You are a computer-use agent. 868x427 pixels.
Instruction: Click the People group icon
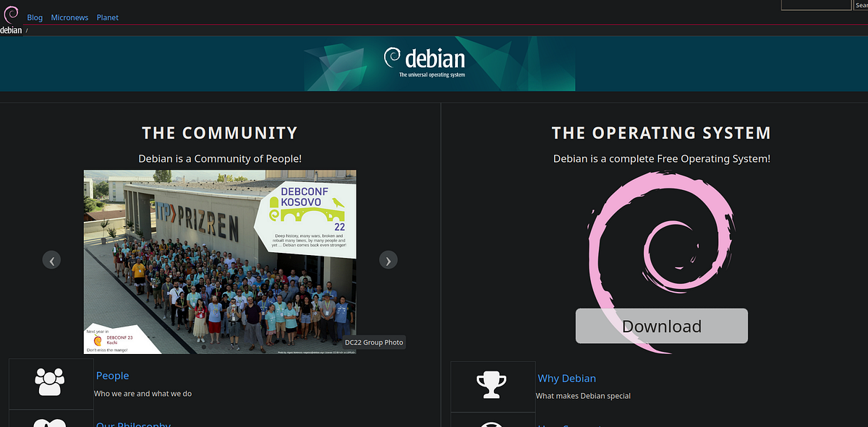[x=51, y=384]
